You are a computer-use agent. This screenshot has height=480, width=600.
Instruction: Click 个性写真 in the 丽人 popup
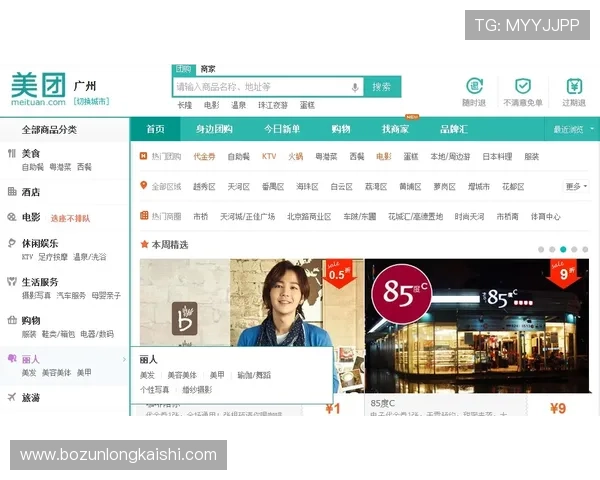pyautogui.click(x=155, y=390)
